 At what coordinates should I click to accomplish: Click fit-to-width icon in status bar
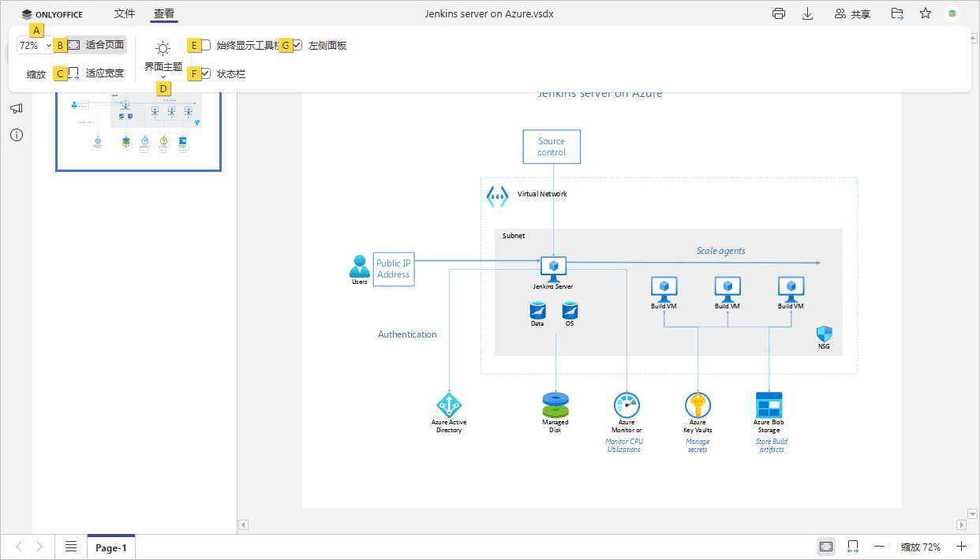(x=853, y=547)
